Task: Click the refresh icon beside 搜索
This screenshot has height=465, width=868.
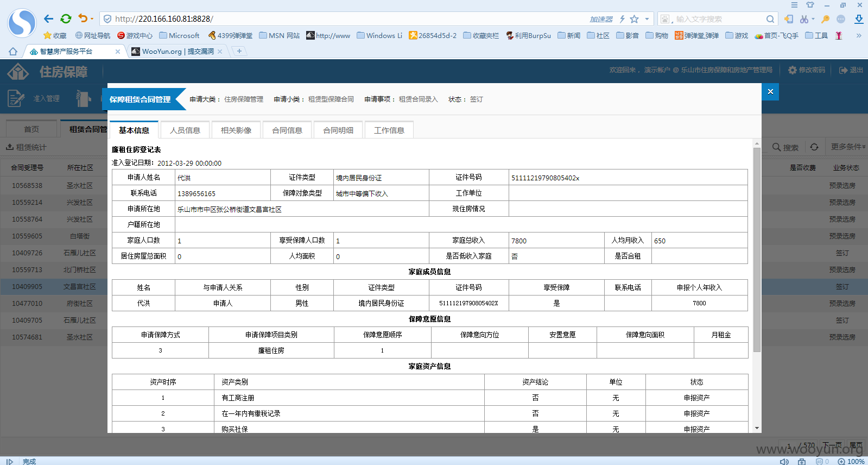Action: 814,147
